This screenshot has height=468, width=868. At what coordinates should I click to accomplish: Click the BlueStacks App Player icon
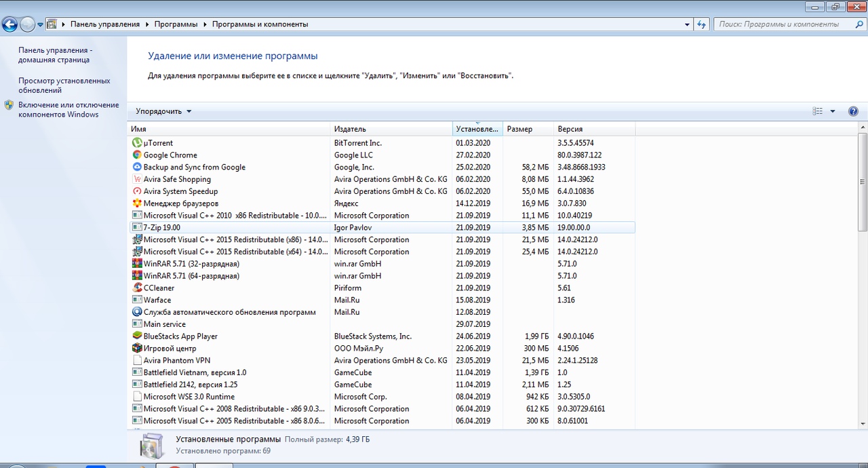(x=137, y=336)
